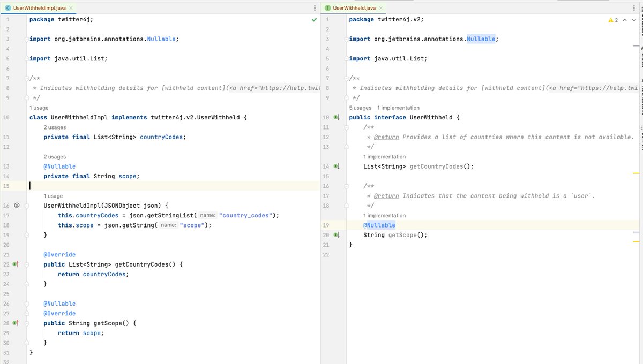
Task: Click '1 implementation' hint beside '5 usages'
Action: coord(398,108)
